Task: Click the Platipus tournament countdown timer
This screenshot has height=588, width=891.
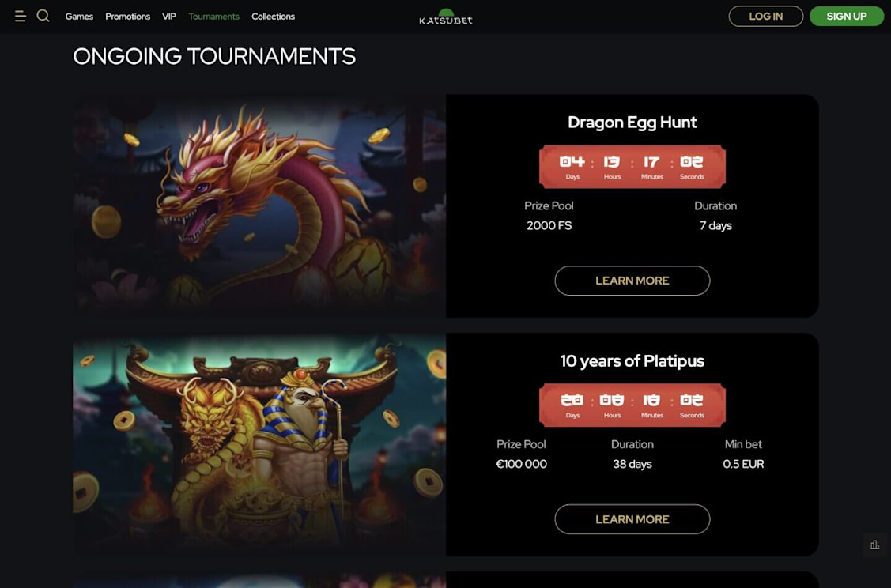Action: (x=632, y=405)
